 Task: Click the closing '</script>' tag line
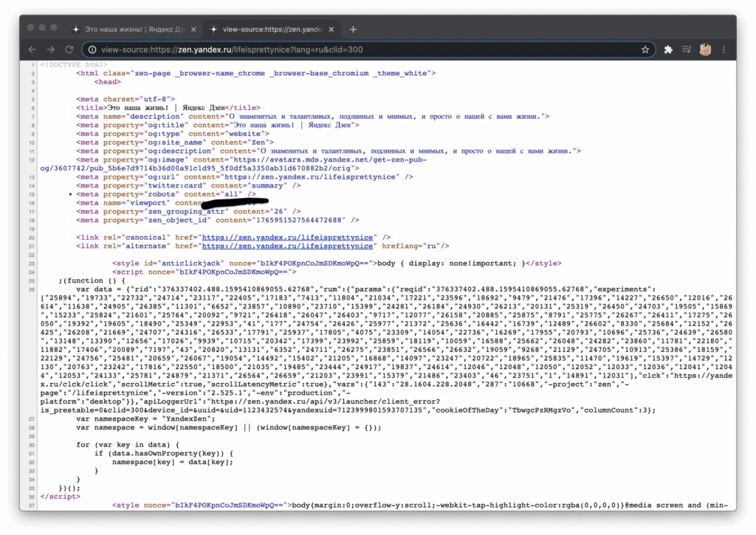[61, 497]
